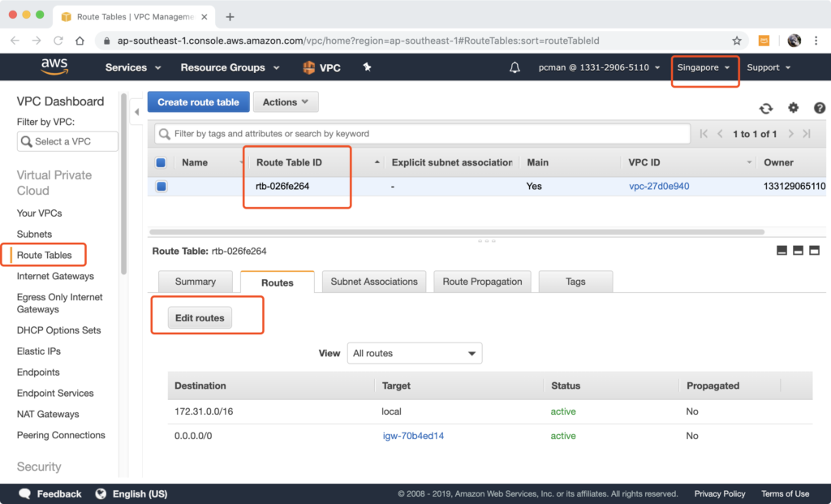831x504 pixels.
Task: Open table settings gear
Action: pyautogui.click(x=793, y=108)
